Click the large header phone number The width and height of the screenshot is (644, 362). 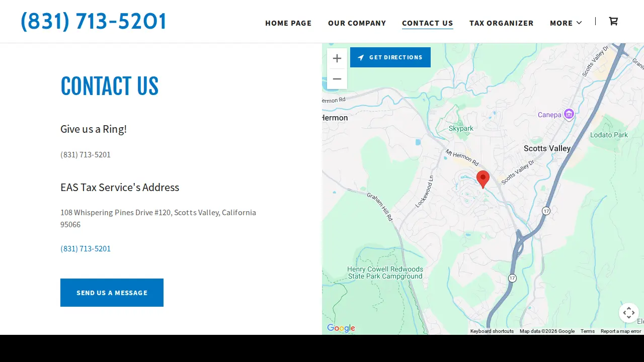[93, 21]
